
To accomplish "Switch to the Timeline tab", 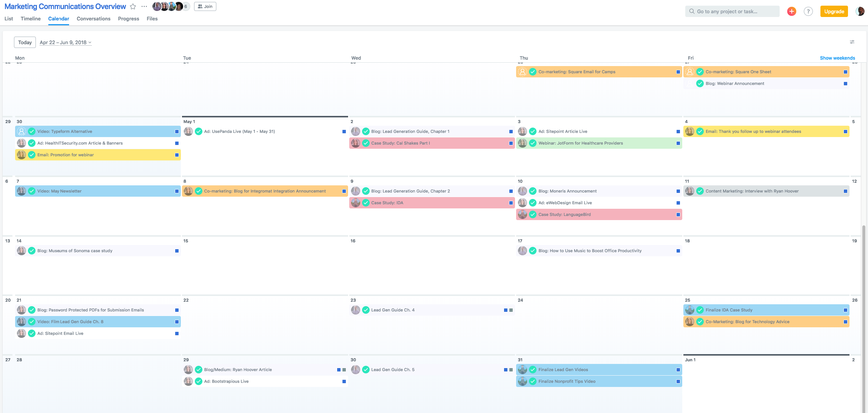I will coord(31,18).
